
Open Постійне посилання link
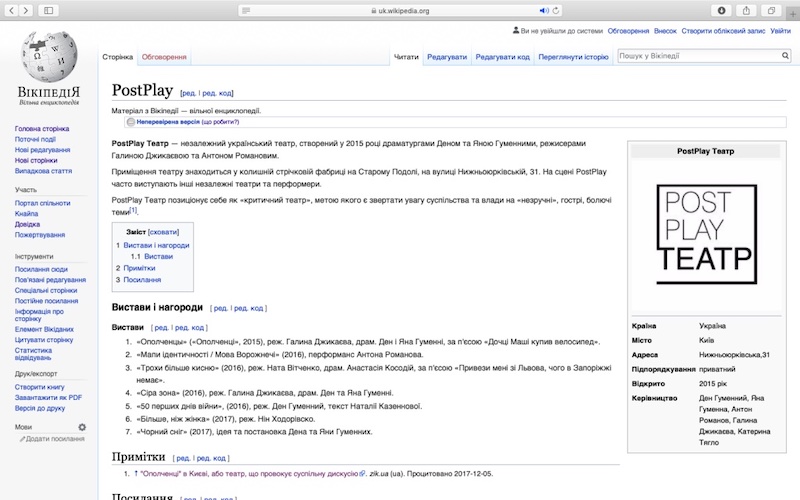tap(46, 301)
